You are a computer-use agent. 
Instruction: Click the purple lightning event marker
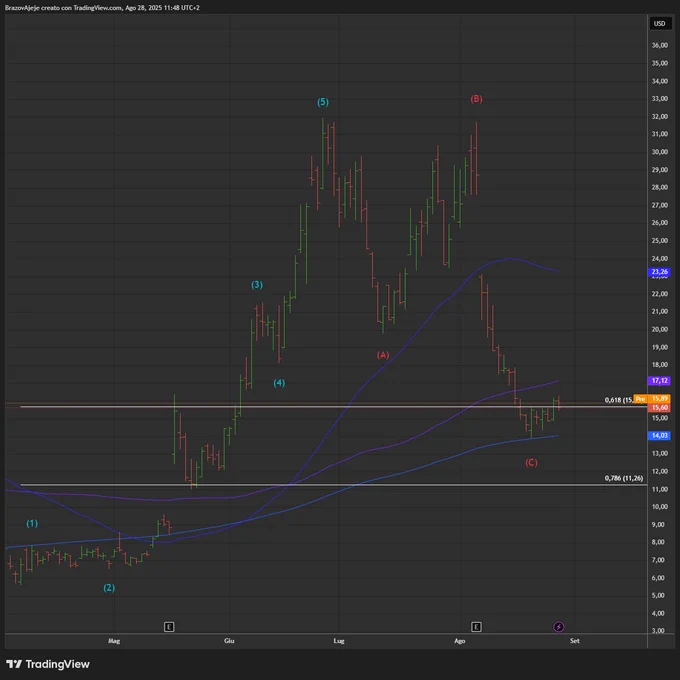[559, 627]
